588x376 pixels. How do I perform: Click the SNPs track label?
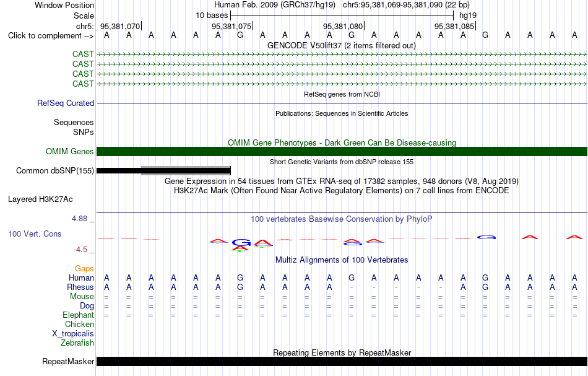coord(84,132)
